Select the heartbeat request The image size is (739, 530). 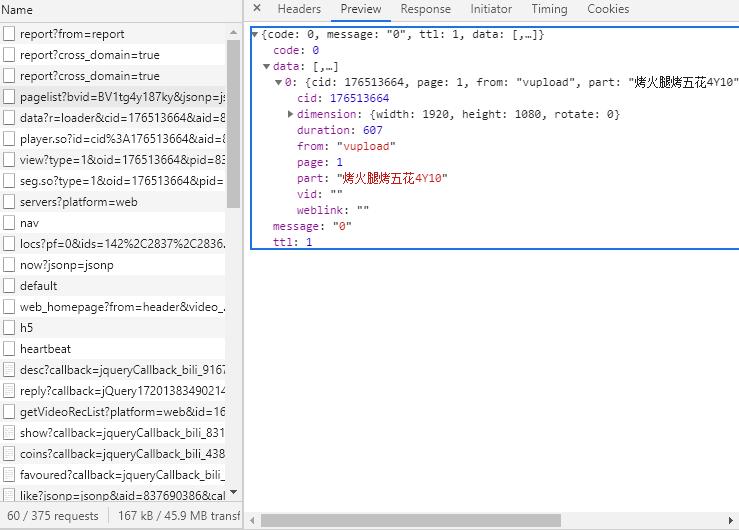(113, 349)
